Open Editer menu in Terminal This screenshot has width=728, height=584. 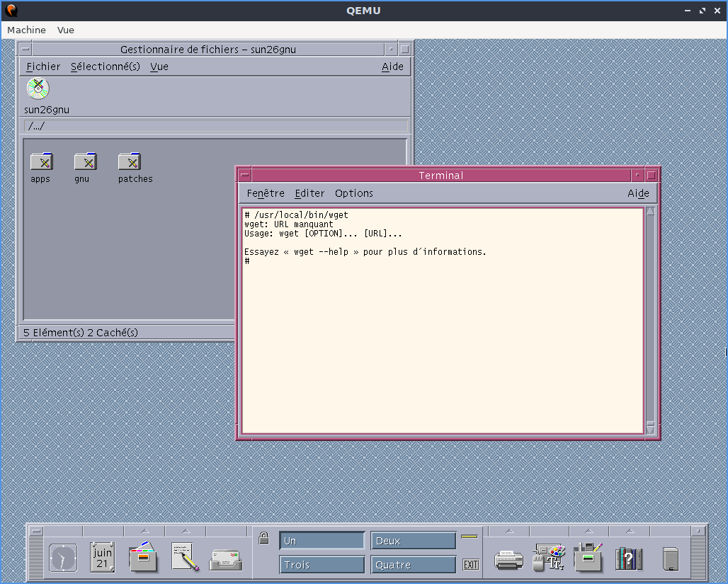(309, 193)
